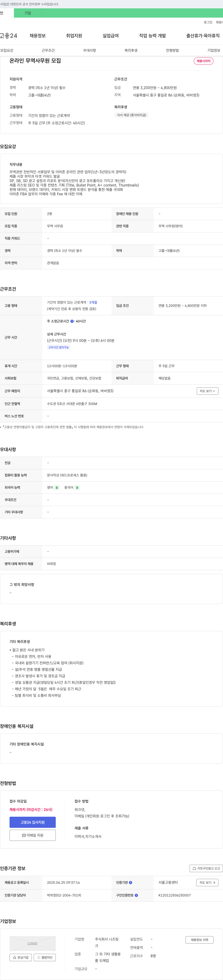The image size is (223, 980).
Task: Open 채용정보 이력 button
Action: click(199, 940)
